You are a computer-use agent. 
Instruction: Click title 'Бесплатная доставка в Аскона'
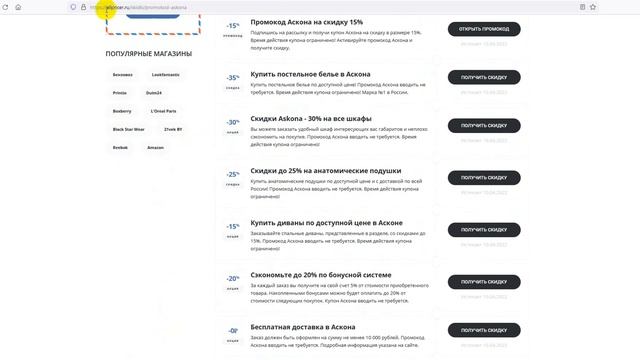pyautogui.click(x=303, y=327)
